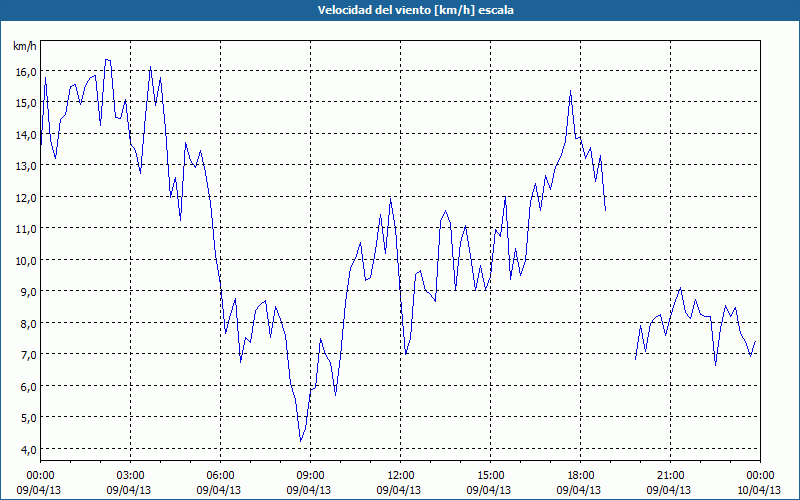Click the 'km/h' axis unit label
The width and height of the screenshot is (800, 500).
point(25,46)
